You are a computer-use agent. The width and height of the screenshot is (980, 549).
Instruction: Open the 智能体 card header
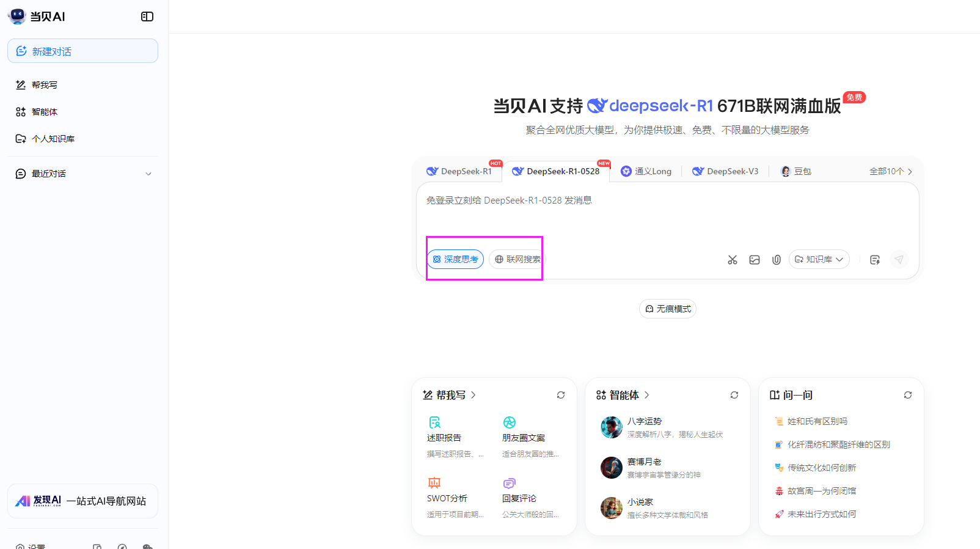(x=623, y=395)
